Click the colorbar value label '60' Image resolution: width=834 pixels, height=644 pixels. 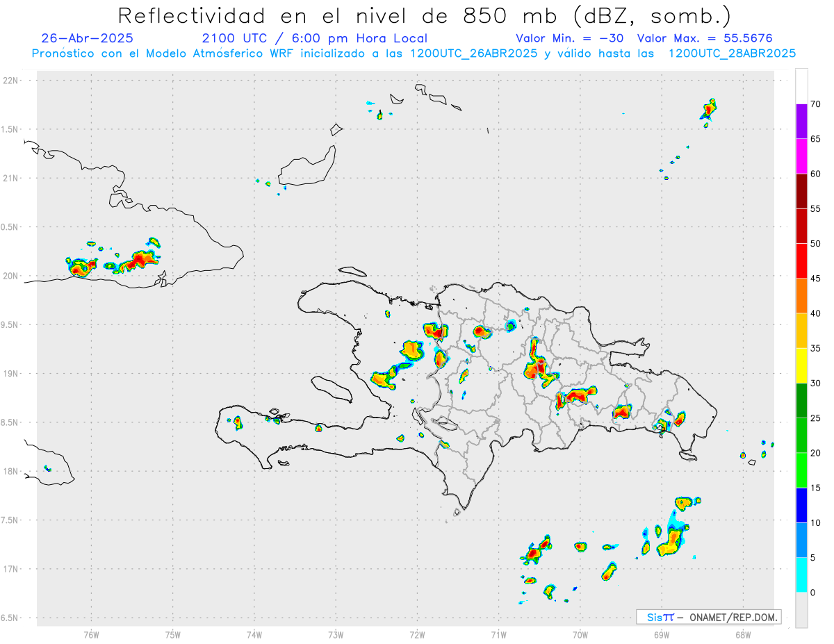[815, 174]
